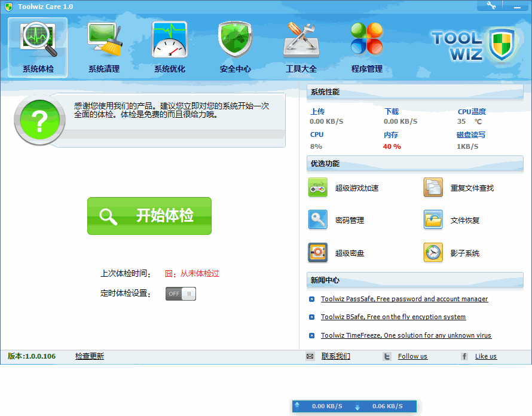
Task: Launch 影子系统 clock icon
Action: click(x=433, y=253)
